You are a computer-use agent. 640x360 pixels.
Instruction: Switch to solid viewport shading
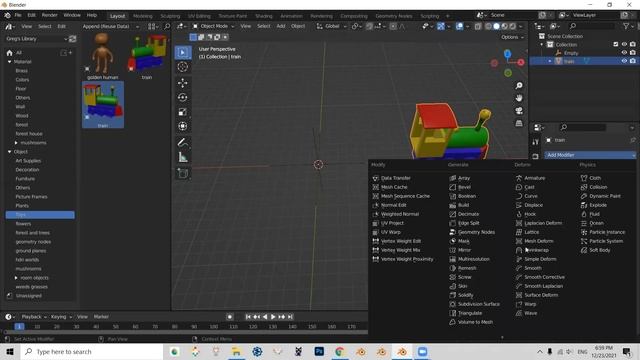coord(496,26)
